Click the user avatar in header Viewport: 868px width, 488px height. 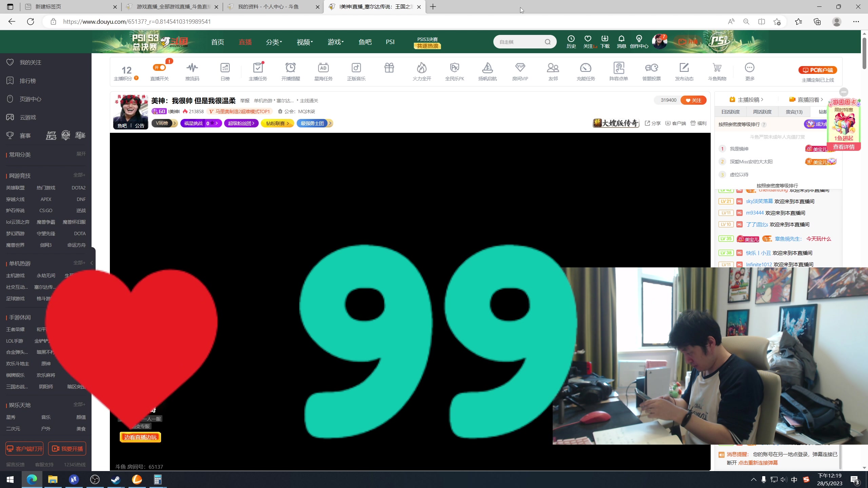pos(659,42)
